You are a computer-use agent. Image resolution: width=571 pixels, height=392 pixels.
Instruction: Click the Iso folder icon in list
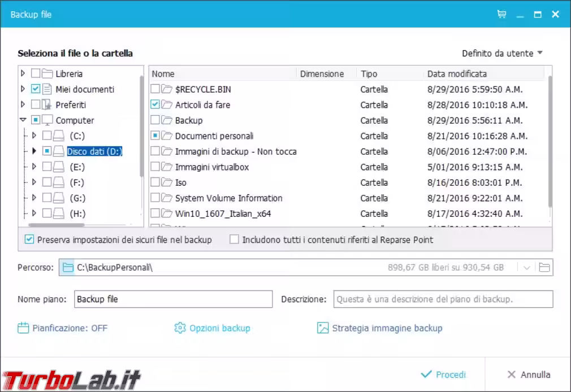[x=167, y=182]
